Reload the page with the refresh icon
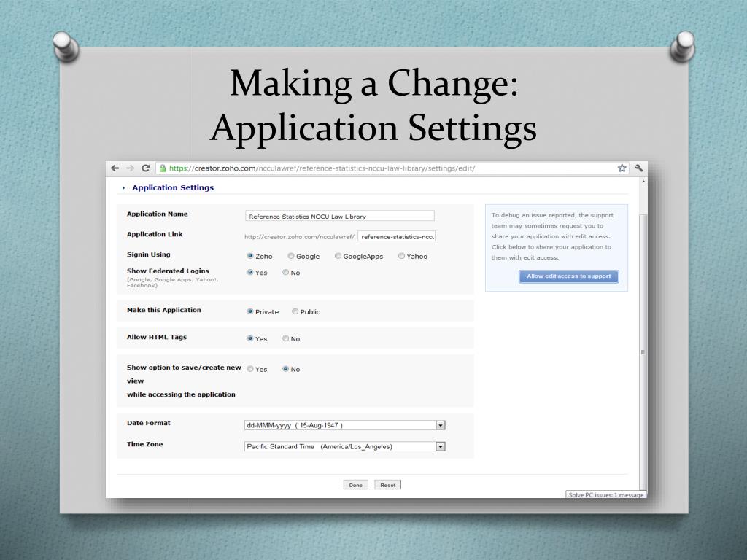The height and width of the screenshot is (560, 747). [x=146, y=168]
